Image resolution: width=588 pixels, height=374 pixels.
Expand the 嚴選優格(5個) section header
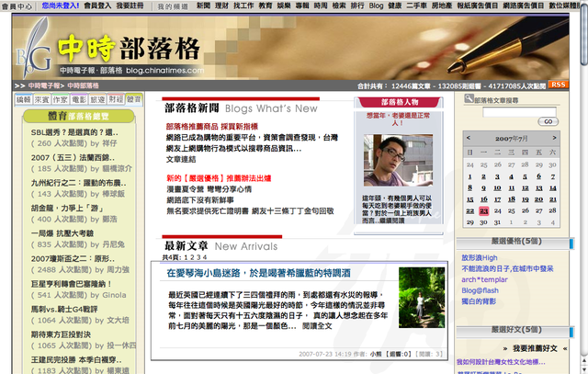tap(515, 243)
